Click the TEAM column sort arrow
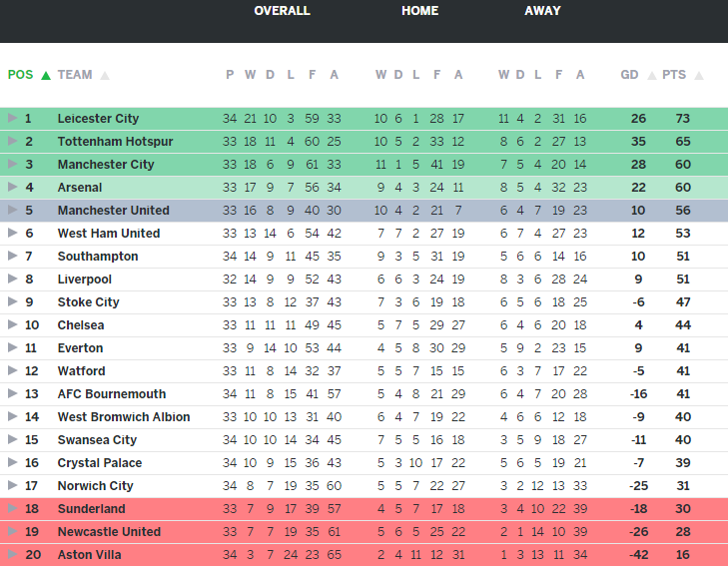Image resolution: width=728 pixels, height=566 pixels. pyautogui.click(x=105, y=75)
